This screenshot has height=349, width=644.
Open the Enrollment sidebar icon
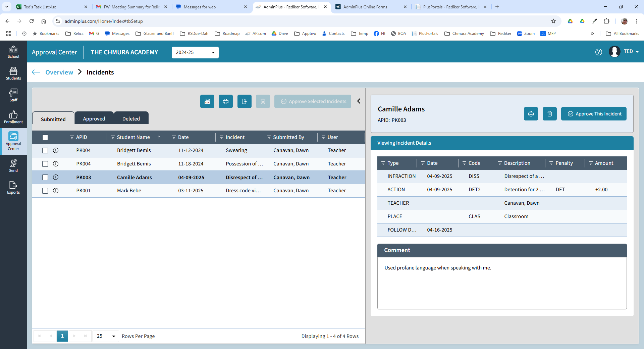pyautogui.click(x=13, y=117)
